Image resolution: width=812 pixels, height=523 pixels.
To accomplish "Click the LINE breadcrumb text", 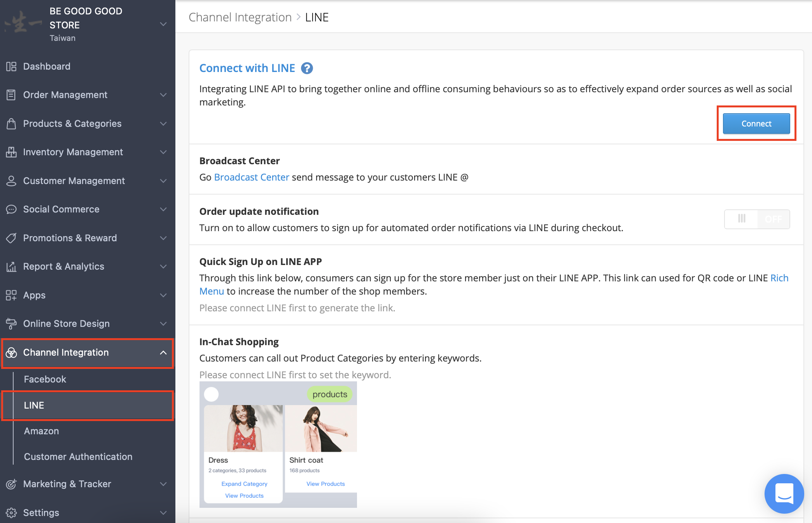I will click(x=317, y=18).
